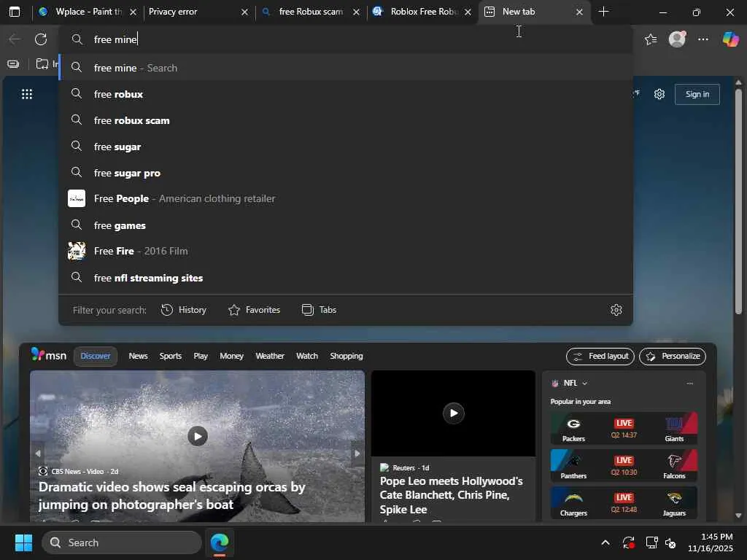Close the free Robux scam tab
This screenshot has width=747, height=560.
tap(356, 12)
